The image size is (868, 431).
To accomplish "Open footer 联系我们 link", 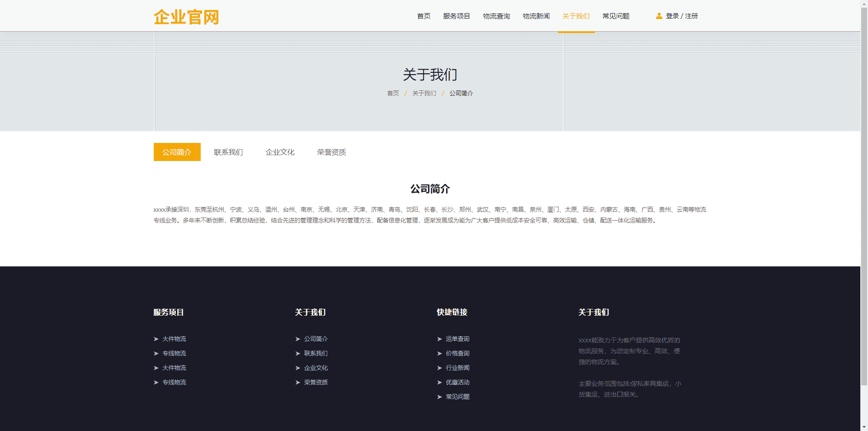I will click(316, 353).
